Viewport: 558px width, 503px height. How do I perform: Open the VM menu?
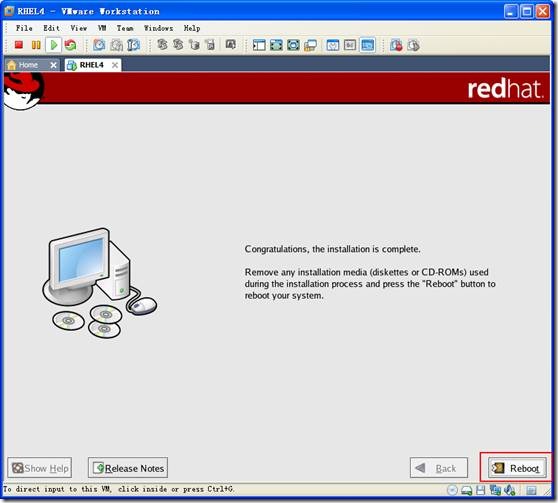(x=102, y=28)
